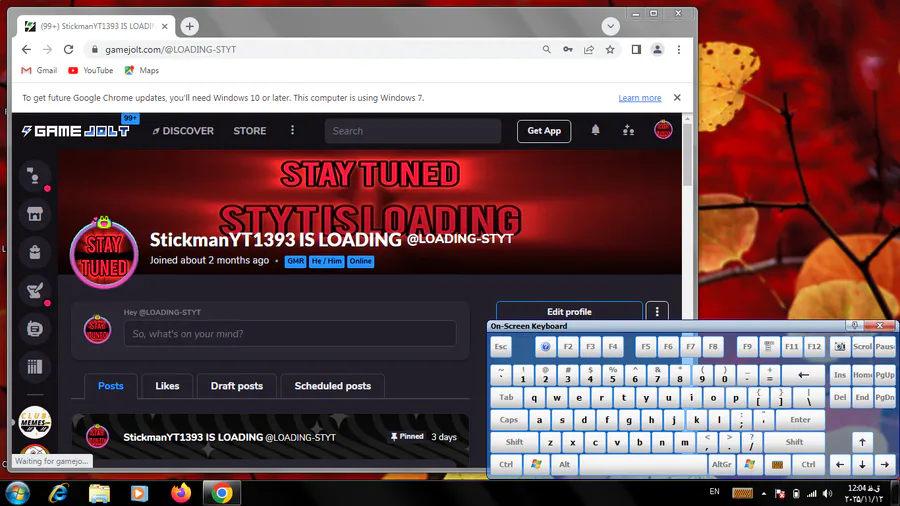Open the account avatar menu in Game Jolt navbar
This screenshot has height=506, width=900.
click(x=663, y=130)
